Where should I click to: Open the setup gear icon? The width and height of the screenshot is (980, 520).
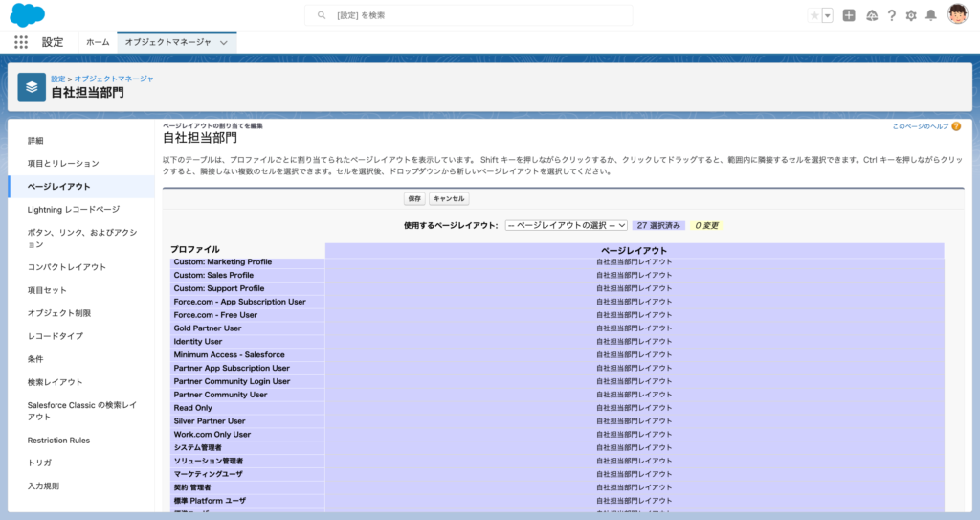coord(911,15)
